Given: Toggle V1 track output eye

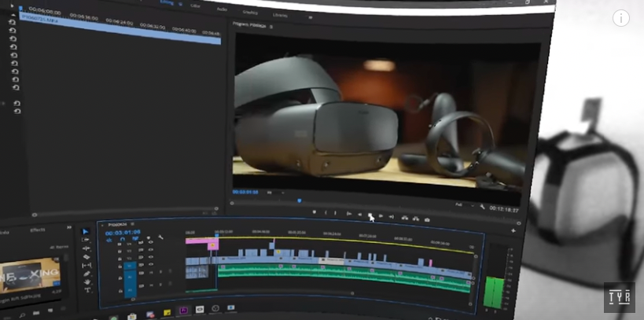Looking at the screenshot, I should pyautogui.click(x=151, y=264).
